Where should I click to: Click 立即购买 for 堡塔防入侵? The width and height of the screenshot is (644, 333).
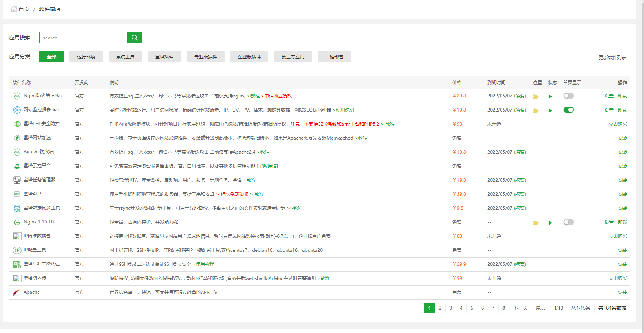pyautogui.click(x=618, y=278)
